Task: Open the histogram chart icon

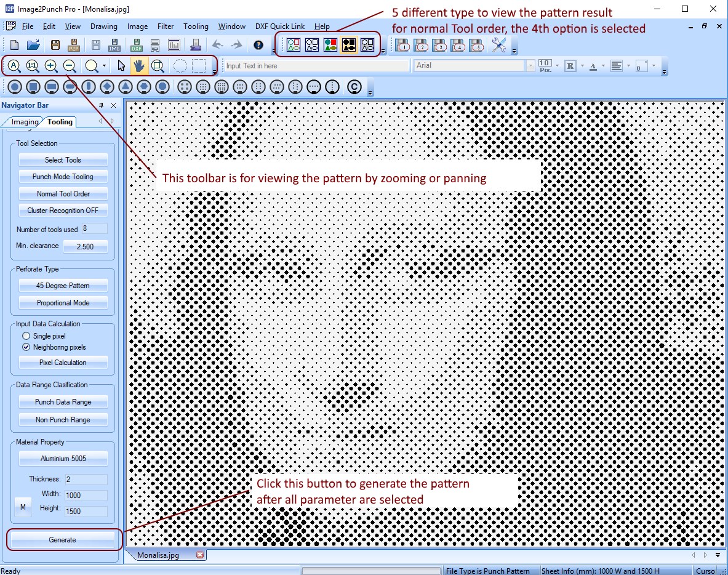Action: point(174,45)
